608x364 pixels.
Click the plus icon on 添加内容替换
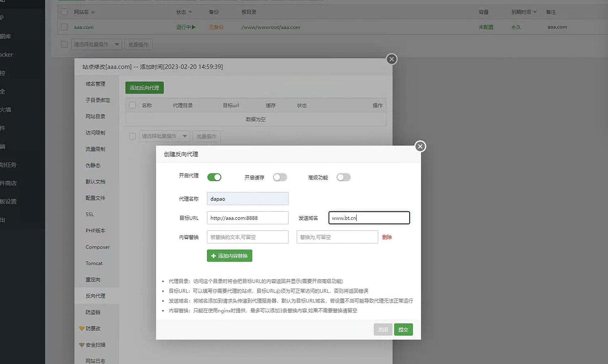pyautogui.click(x=213, y=256)
